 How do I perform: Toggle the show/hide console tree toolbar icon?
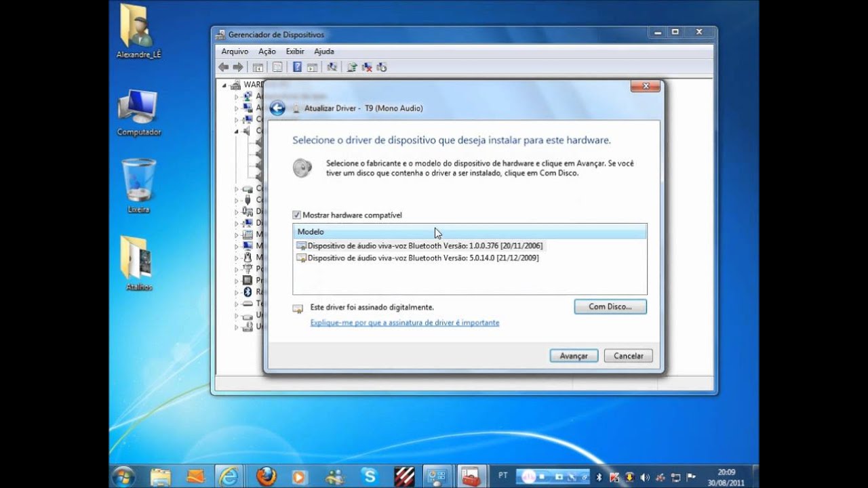tap(258, 67)
